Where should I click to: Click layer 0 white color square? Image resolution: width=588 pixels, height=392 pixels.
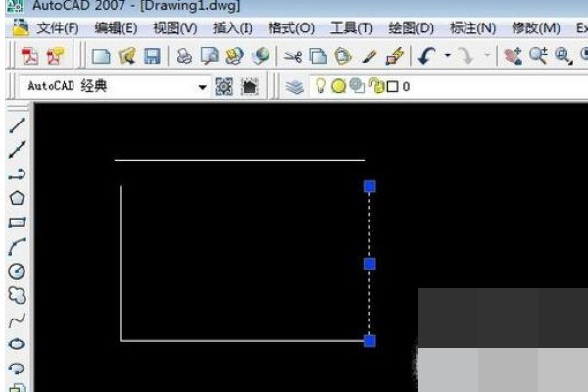[392, 87]
